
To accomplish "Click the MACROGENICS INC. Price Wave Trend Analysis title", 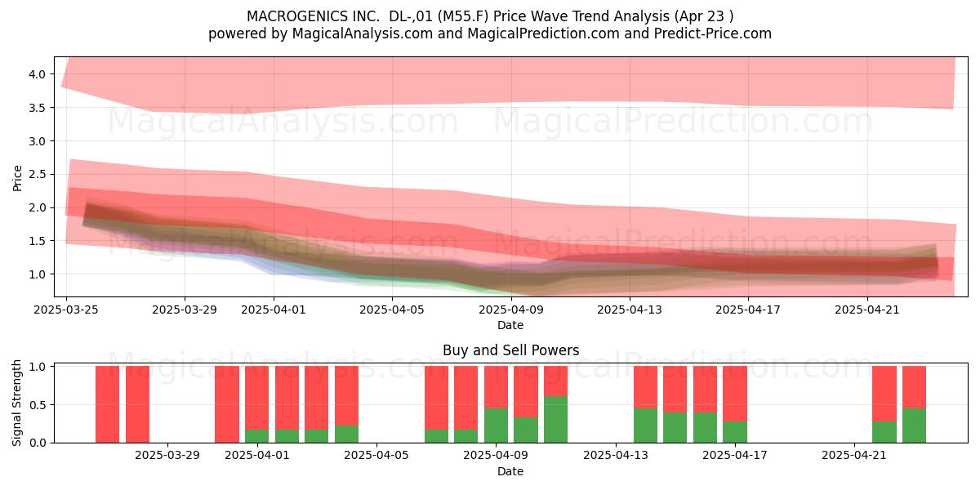I will [490, 16].
